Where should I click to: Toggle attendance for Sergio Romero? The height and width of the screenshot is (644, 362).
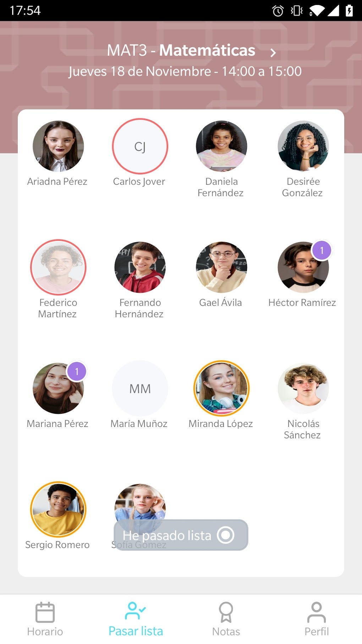tap(58, 509)
